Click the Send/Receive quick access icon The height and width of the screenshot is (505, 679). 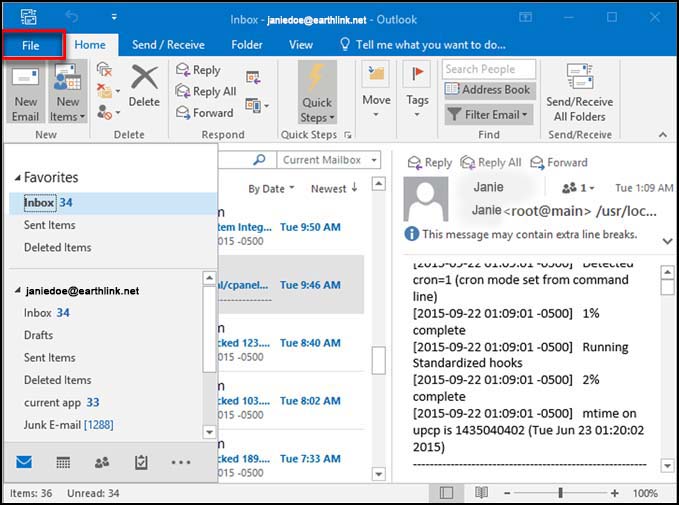click(29, 17)
